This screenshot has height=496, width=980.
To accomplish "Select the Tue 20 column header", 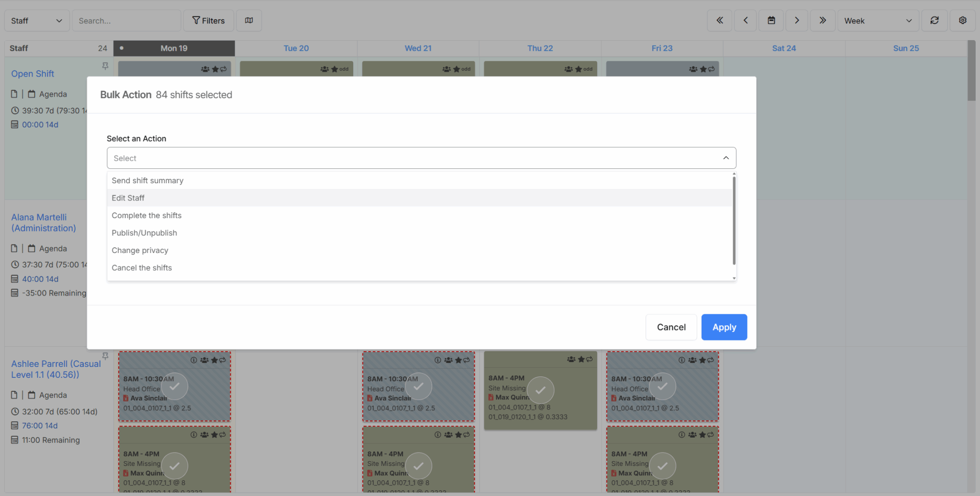I will 296,48.
